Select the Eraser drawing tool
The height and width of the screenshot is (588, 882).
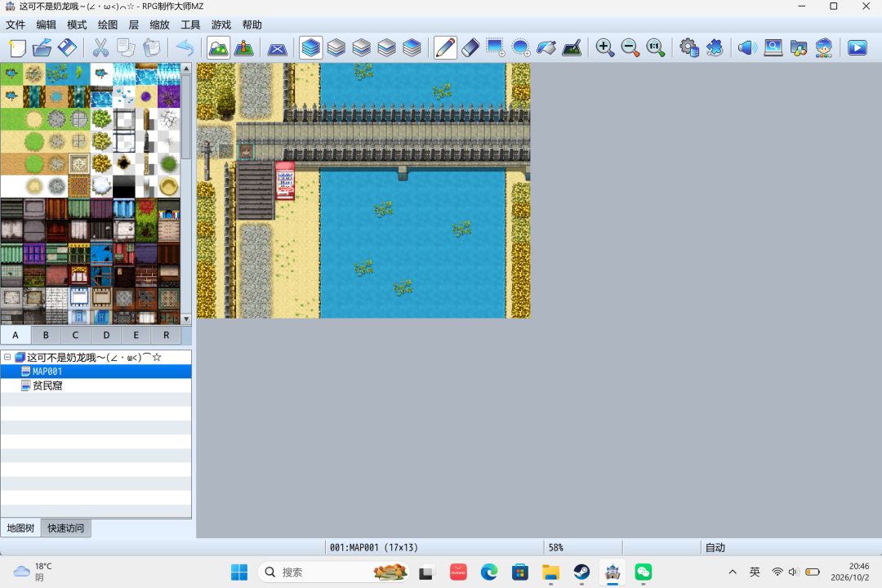coord(470,48)
